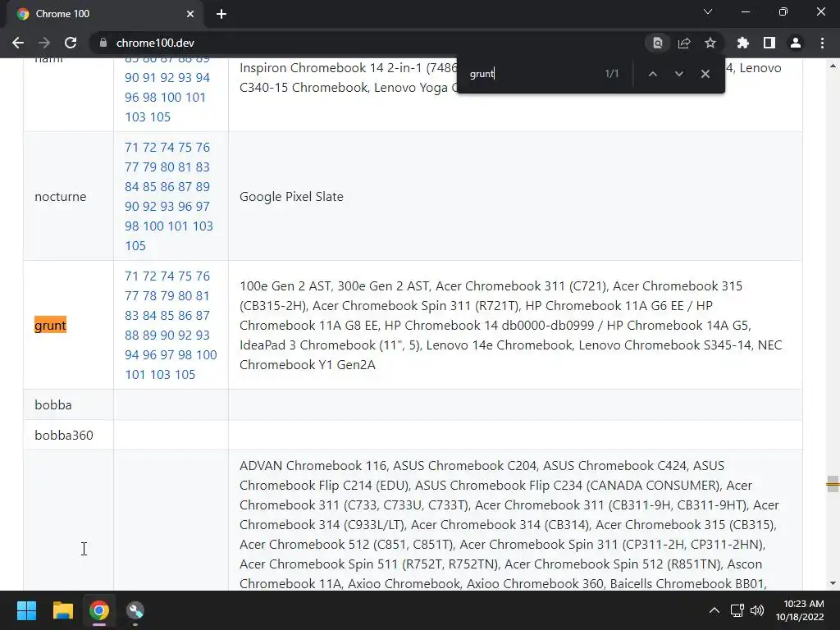
Task: Click the forward navigation arrow
Action: [44, 43]
